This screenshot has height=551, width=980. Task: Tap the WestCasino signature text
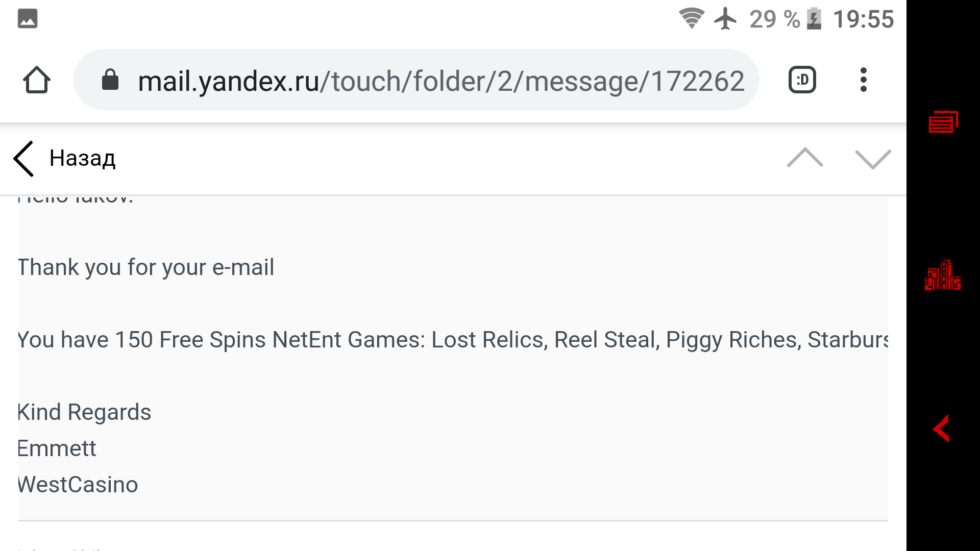pos(78,485)
